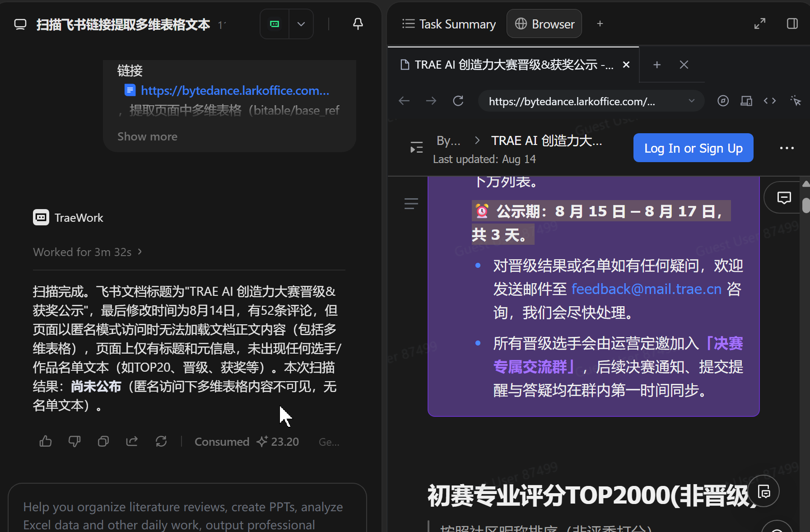Click the document vertical scrollbar thumb
The image size is (810, 532).
point(805,205)
